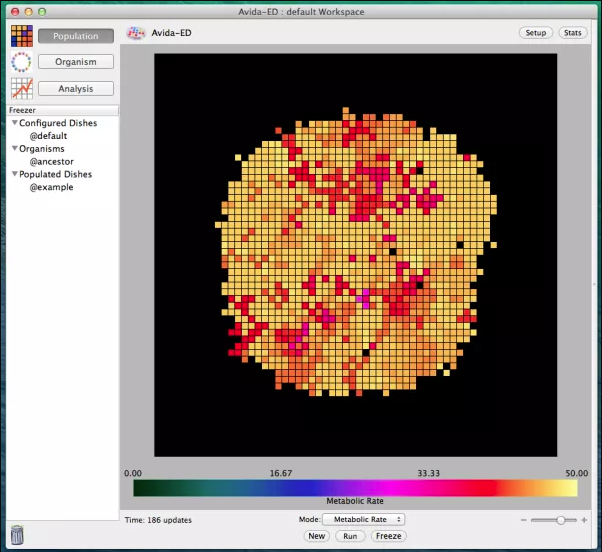The image size is (602, 552).
Task: Open the Stats panel
Action: coord(572,33)
